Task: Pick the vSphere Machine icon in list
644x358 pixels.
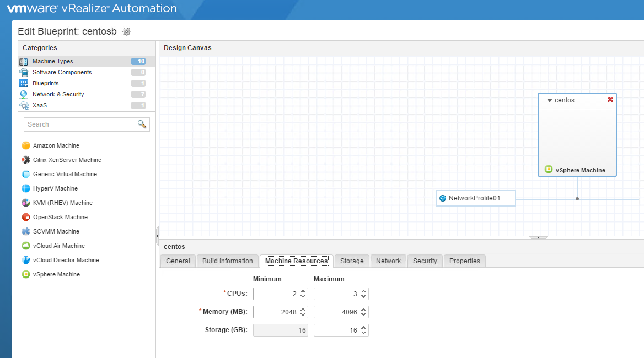Action: pyautogui.click(x=26, y=275)
